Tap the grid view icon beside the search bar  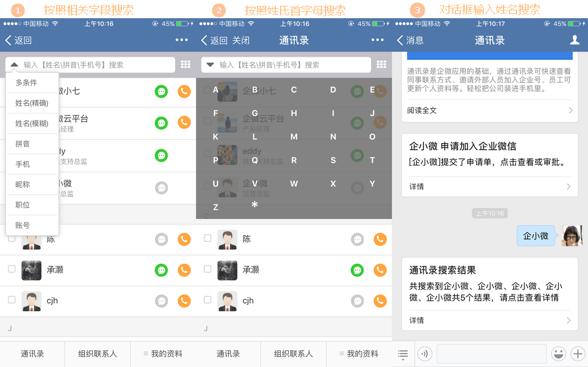[185, 64]
